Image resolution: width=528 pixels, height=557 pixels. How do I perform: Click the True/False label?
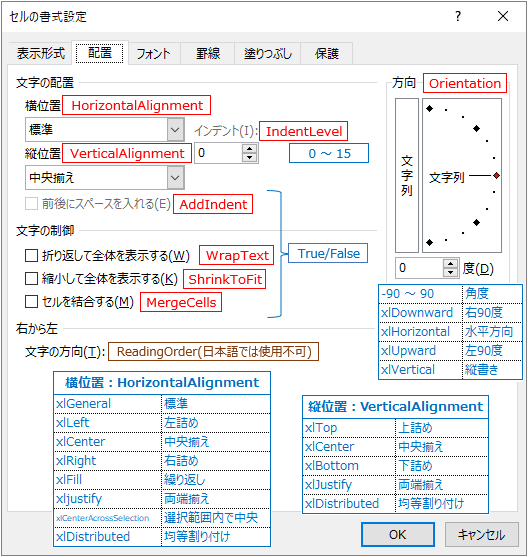pyautogui.click(x=328, y=253)
